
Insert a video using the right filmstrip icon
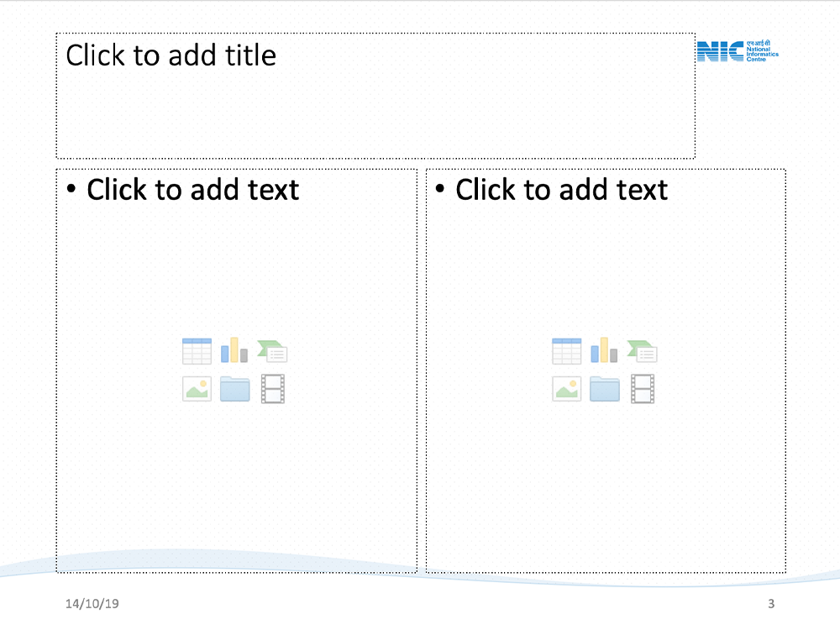(x=643, y=389)
